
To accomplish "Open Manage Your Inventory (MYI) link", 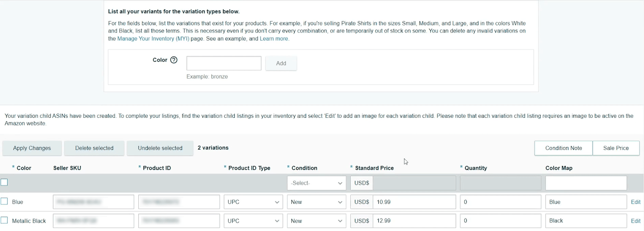I will 153,39.
